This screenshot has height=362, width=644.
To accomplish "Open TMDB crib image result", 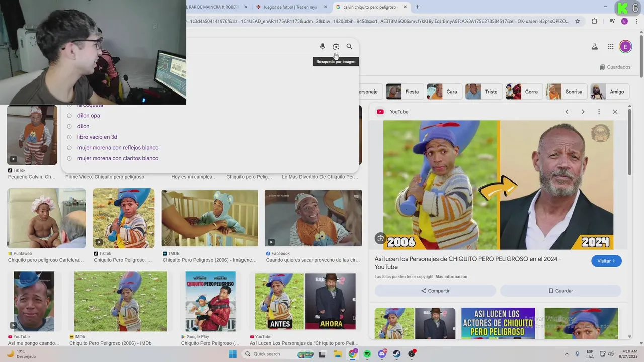I will (210, 218).
